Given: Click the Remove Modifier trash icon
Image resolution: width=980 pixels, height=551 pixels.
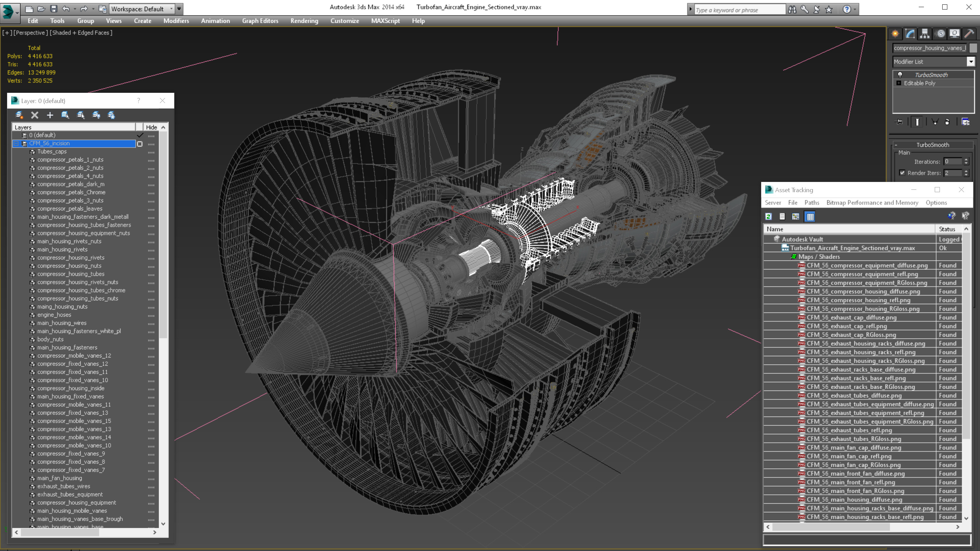Looking at the screenshot, I should [947, 122].
